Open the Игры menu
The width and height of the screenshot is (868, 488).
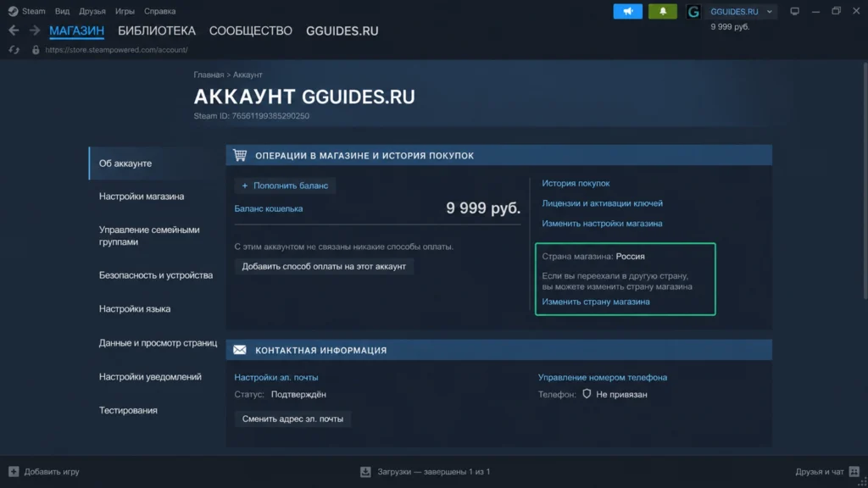point(125,11)
